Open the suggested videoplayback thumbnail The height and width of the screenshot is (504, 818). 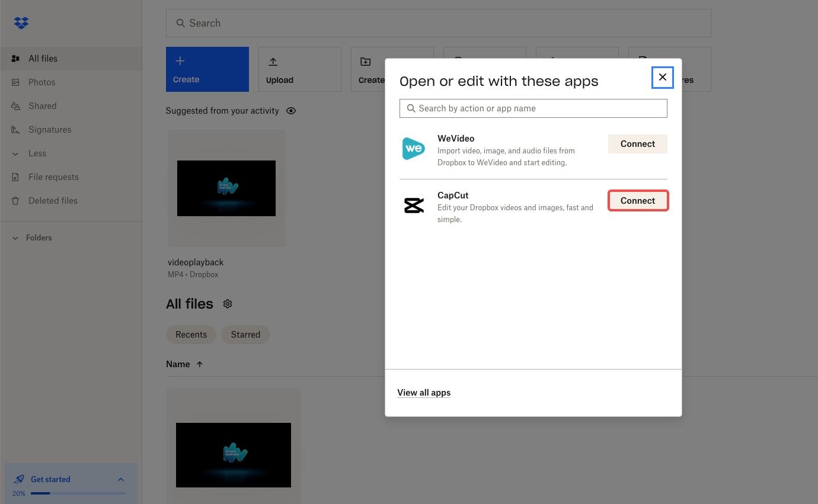point(226,188)
